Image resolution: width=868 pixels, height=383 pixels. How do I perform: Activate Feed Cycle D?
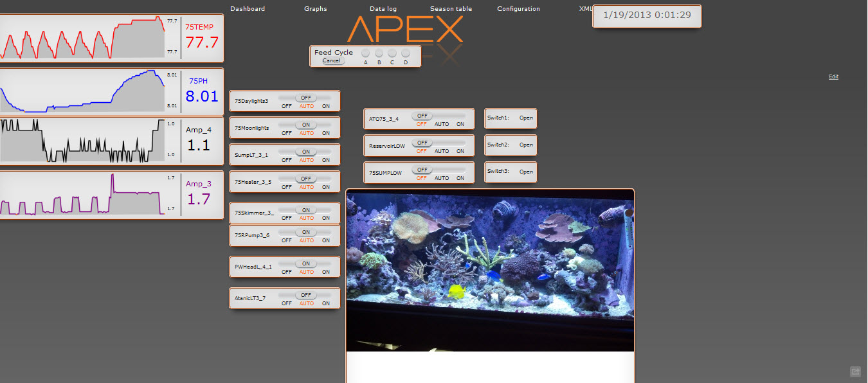pos(406,54)
